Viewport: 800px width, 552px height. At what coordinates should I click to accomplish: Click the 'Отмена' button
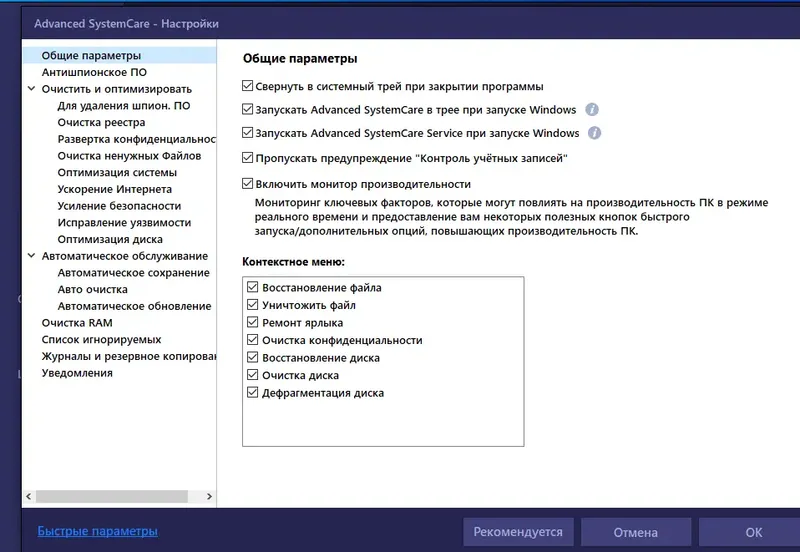pyautogui.click(x=636, y=532)
